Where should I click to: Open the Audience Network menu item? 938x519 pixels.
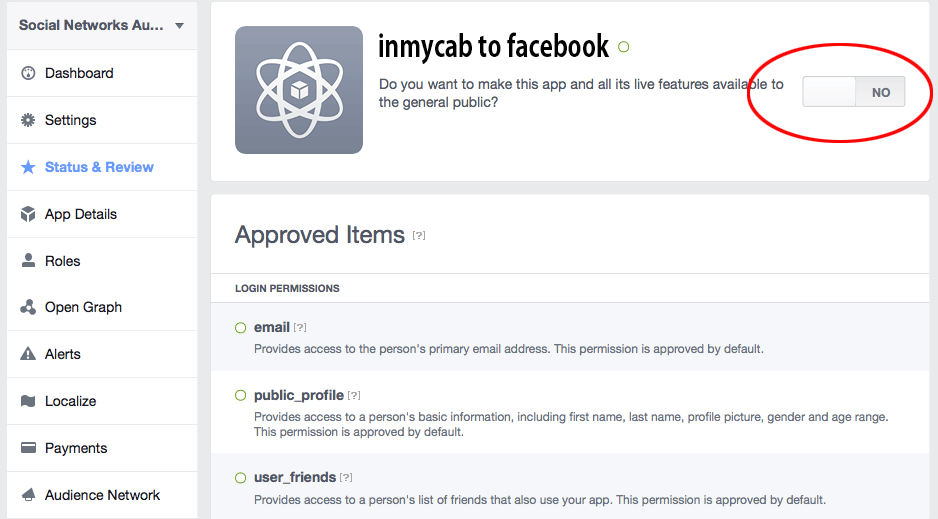[x=102, y=495]
